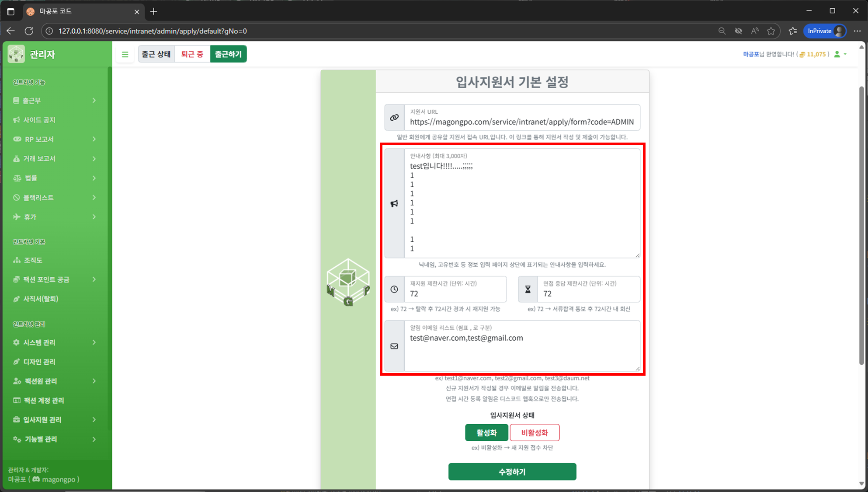Open a new browser tab
Screen dimensions: 868x492
[153, 12]
